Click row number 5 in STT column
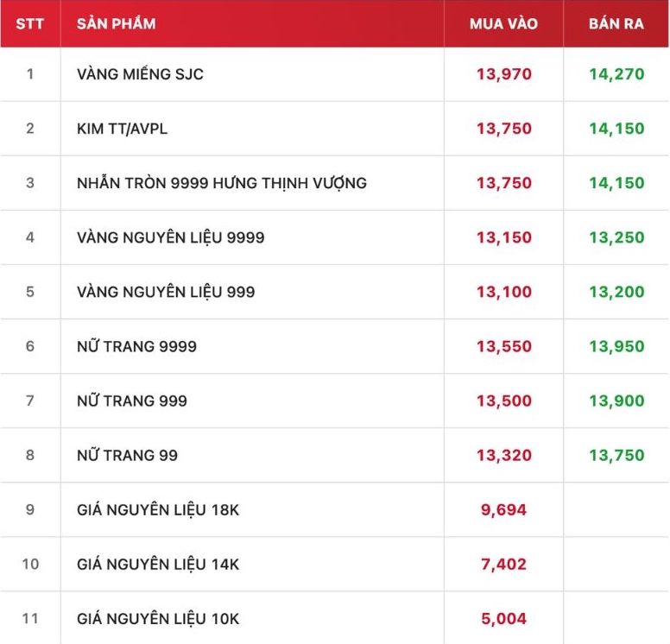Screen dimensions: 670x644 (x=30, y=292)
